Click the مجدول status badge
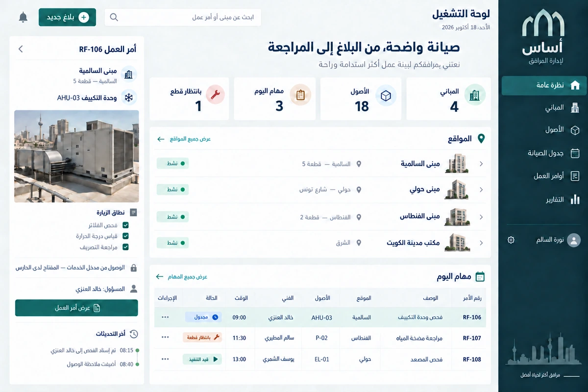Screen dimensions: 588x392 (203, 318)
